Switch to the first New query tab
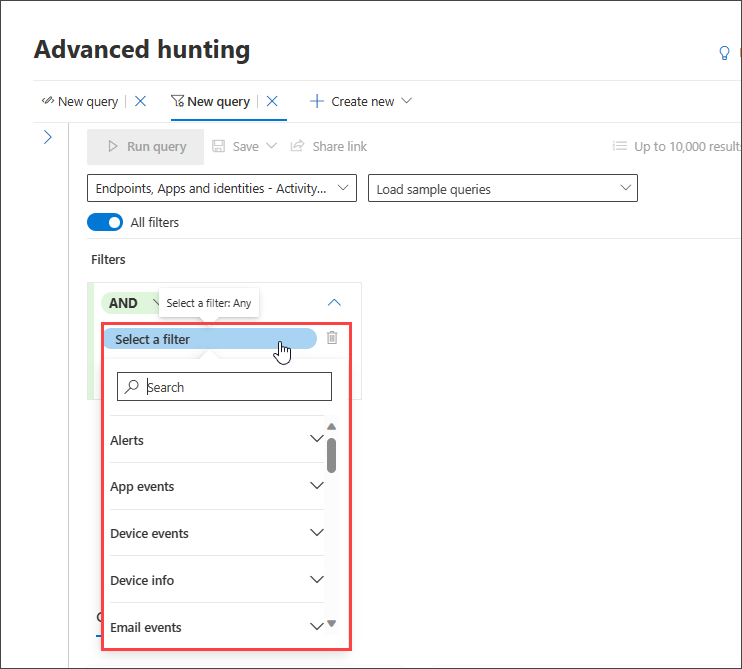The image size is (742, 669). click(80, 101)
